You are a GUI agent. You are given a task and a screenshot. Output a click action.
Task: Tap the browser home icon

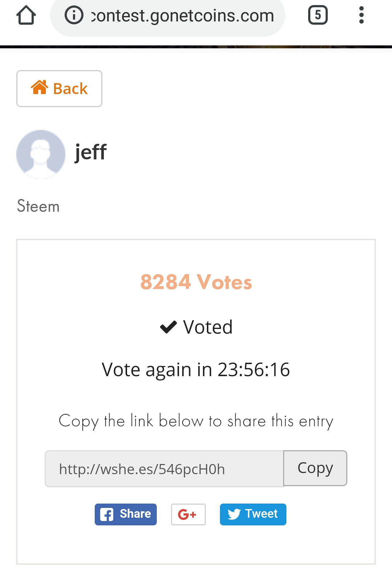[26, 15]
